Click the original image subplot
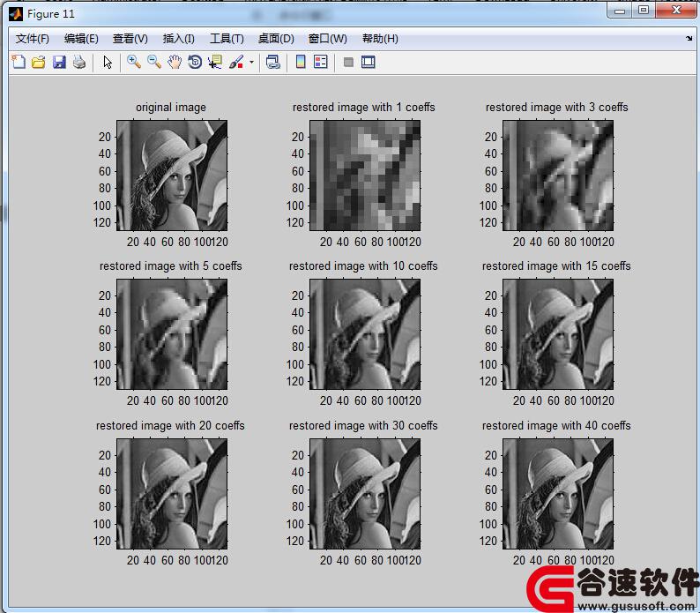Image resolution: width=700 pixels, height=613 pixels. [x=172, y=176]
